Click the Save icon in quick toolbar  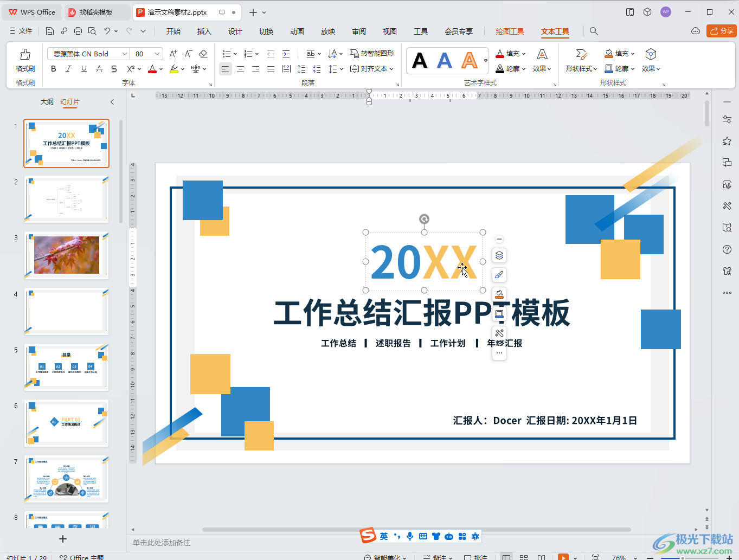[50, 31]
